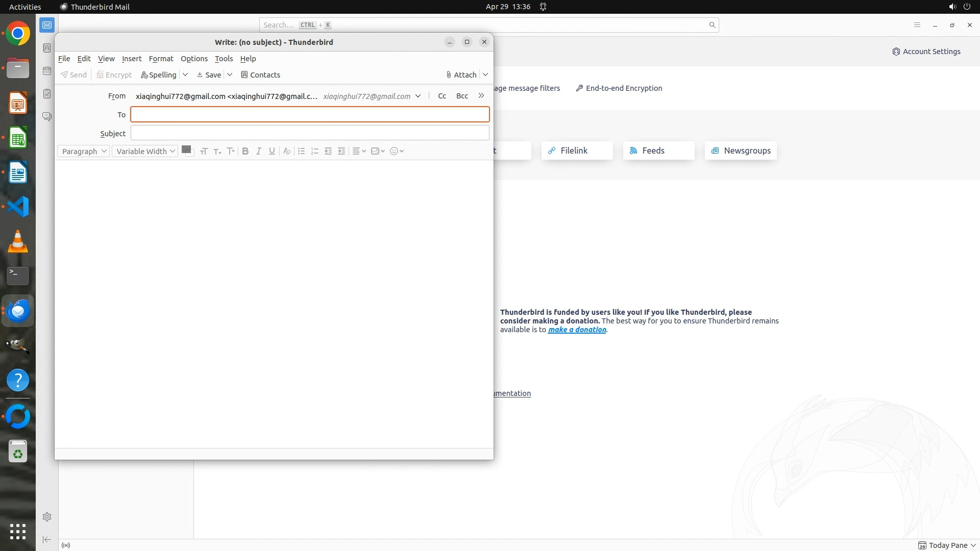Add a Bcc address field
Image resolution: width=980 pixels, height=551 pixels.
tap(462, 96)
